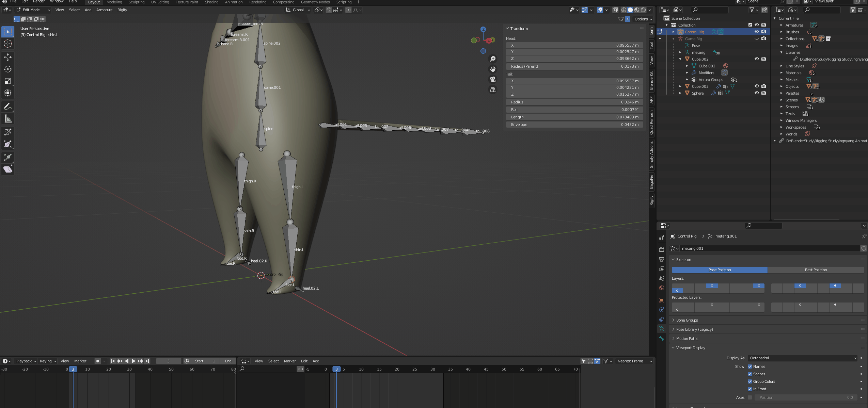Switch to the Sculpting workspace tab
The height and width of the screenshot is (408, 868).
click(x=136, y=2)
